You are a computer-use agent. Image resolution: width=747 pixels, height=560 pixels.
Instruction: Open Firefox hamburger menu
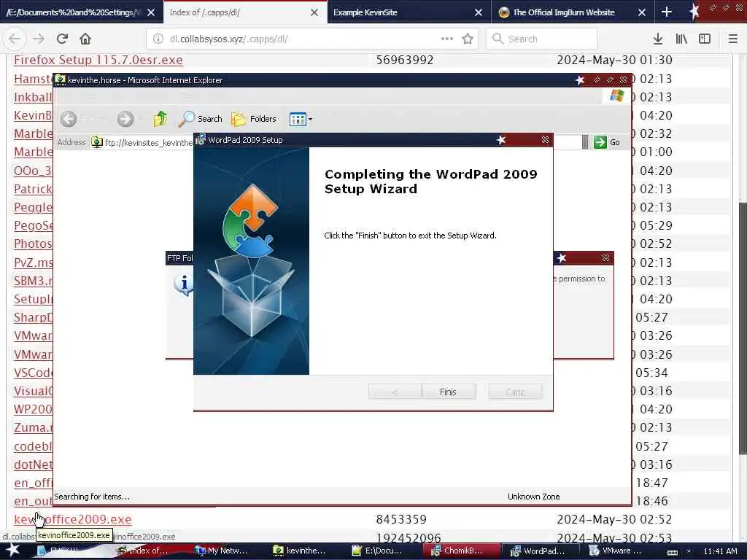(x=733, y=39)
